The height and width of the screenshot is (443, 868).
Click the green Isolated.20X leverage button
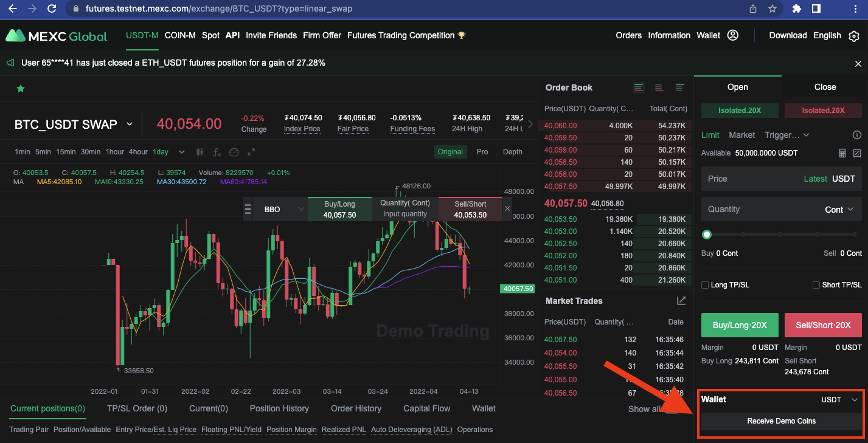point(740,111)
